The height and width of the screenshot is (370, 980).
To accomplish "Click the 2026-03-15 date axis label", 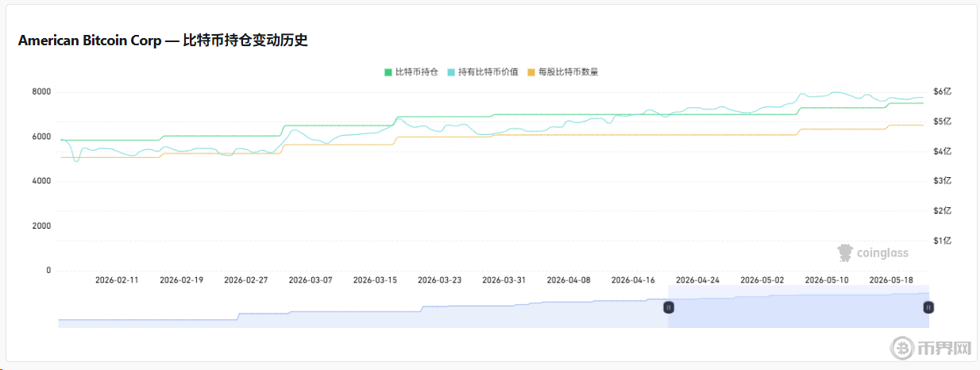I will click(375, 280).
